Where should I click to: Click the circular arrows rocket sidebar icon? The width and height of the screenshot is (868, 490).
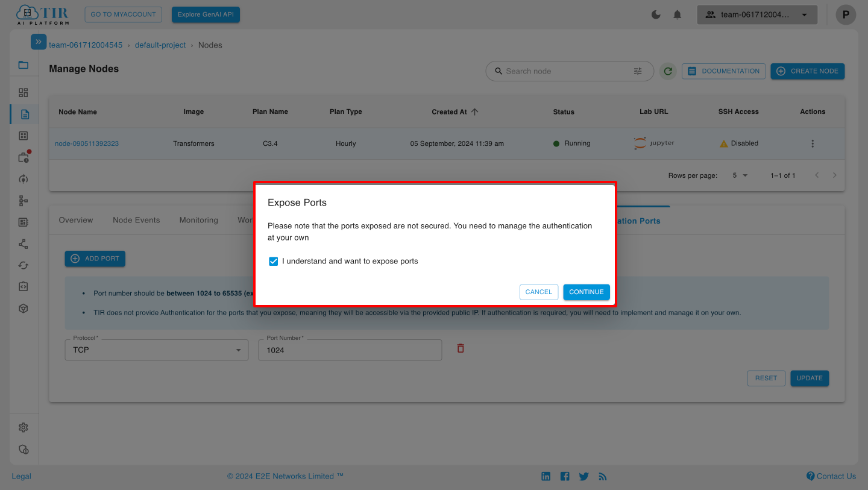pos(24,179)
